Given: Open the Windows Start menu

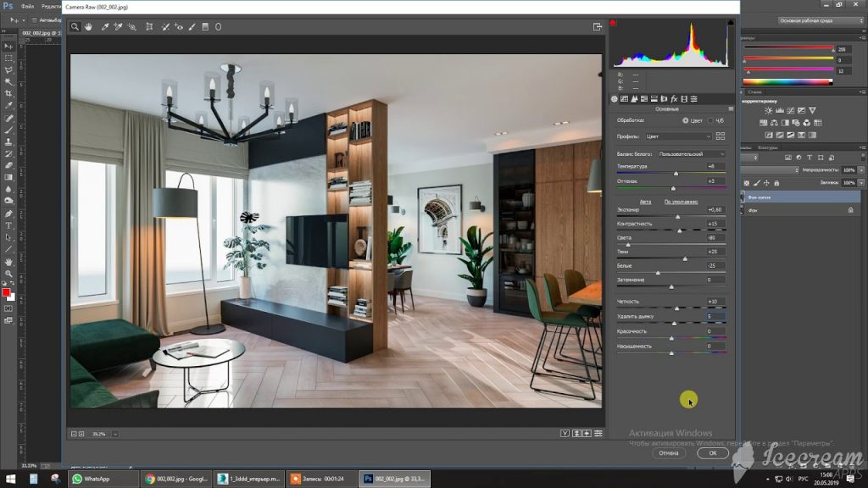Looking at the screenshot, I should click(10, 480).
